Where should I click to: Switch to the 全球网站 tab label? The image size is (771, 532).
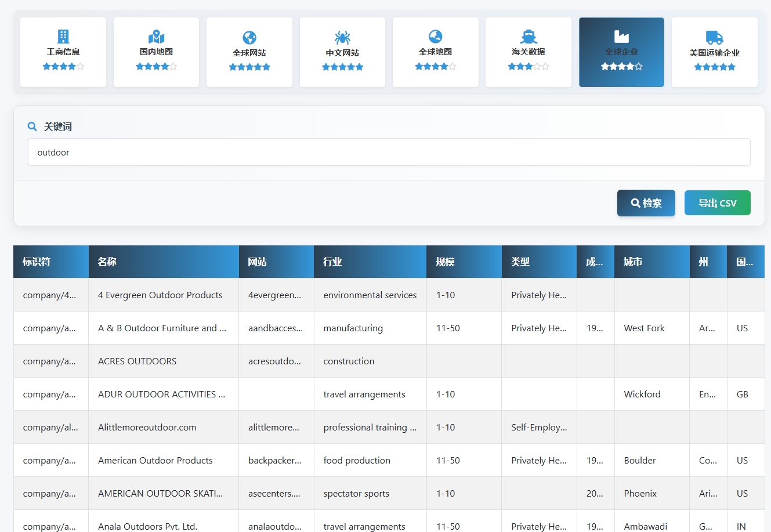click(x=249, y=53)
